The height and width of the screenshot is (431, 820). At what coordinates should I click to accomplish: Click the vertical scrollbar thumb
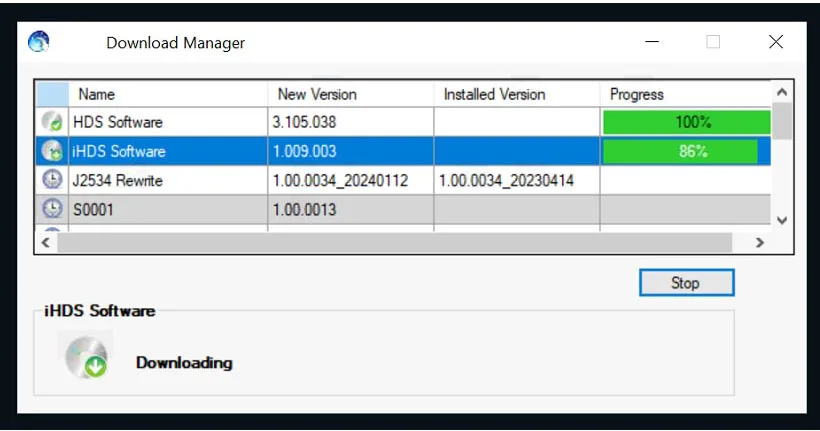[x=782, y=121]
